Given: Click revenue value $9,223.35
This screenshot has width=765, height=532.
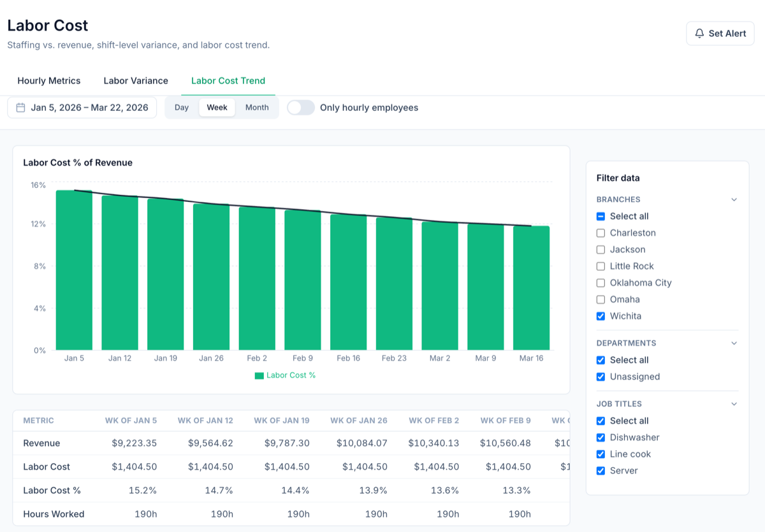Looking at the screenshot, I should [134, 443].
